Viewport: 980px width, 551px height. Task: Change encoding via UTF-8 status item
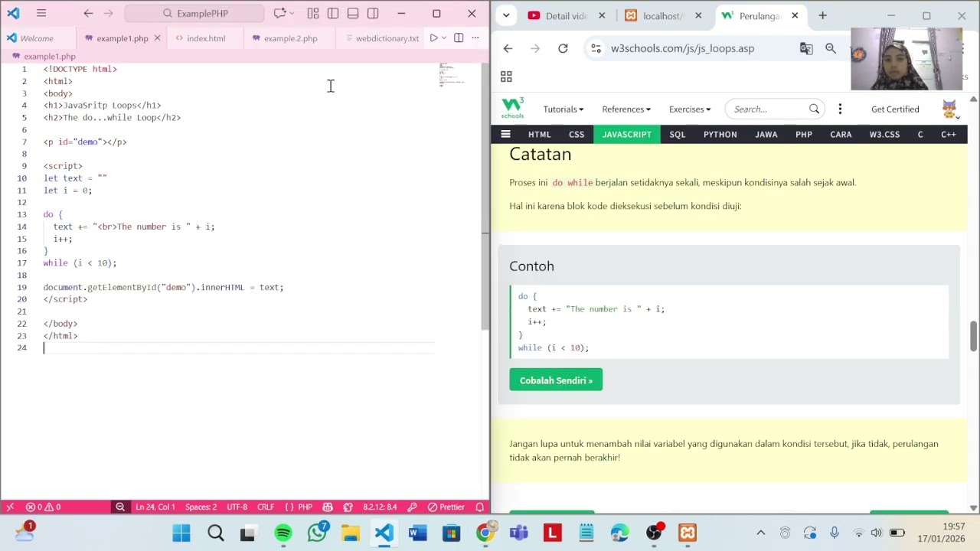pyautogui.click(x=237, y=507)
